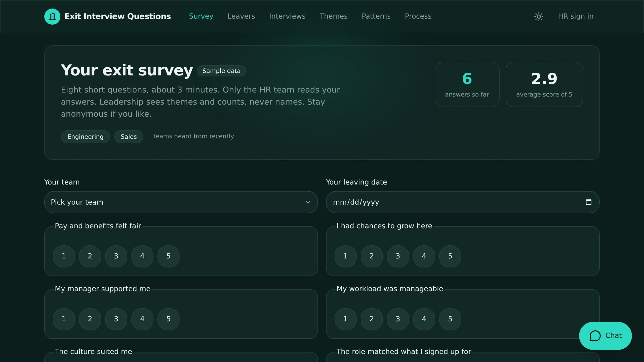Click the chat bubble icon
The height and width of the screenshot is (362, 644).
(595, 336)
